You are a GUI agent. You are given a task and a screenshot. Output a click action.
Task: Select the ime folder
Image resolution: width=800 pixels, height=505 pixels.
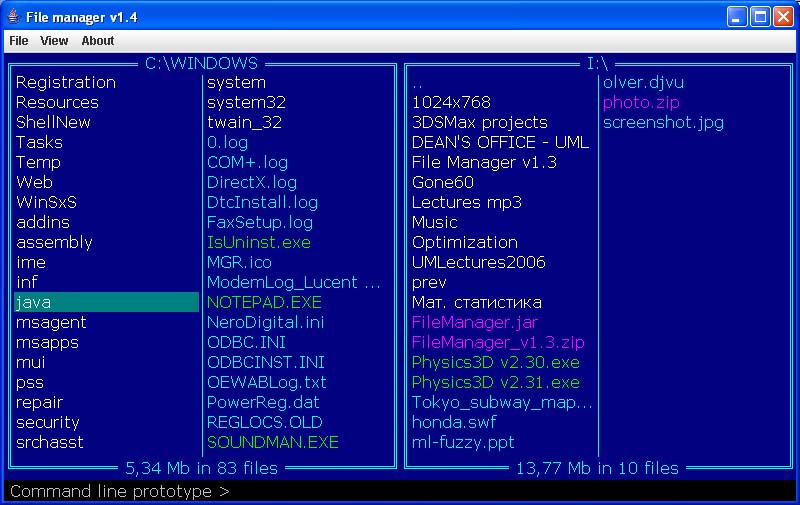(x=31, y=262)
